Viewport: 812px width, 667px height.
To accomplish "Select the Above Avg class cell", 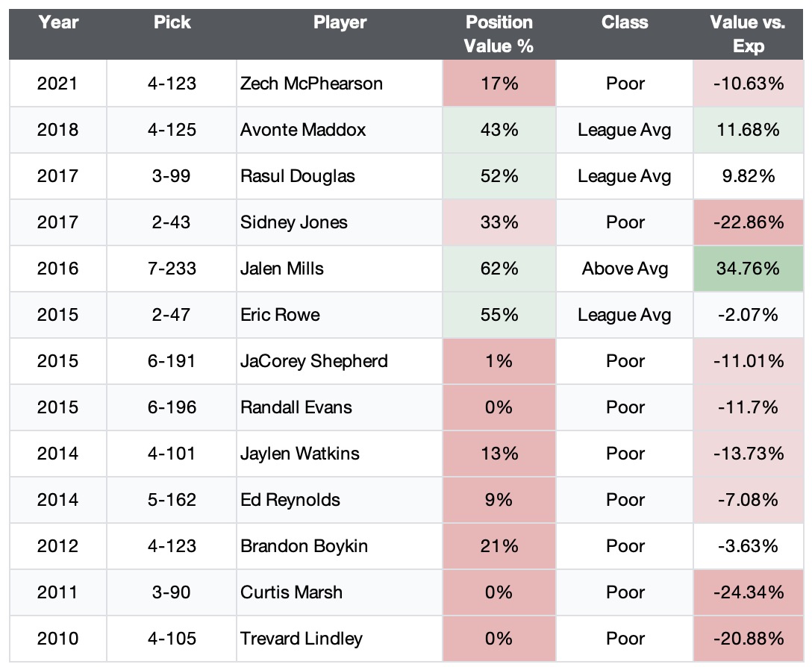I will pyautogui.click(x=625, y=269).
